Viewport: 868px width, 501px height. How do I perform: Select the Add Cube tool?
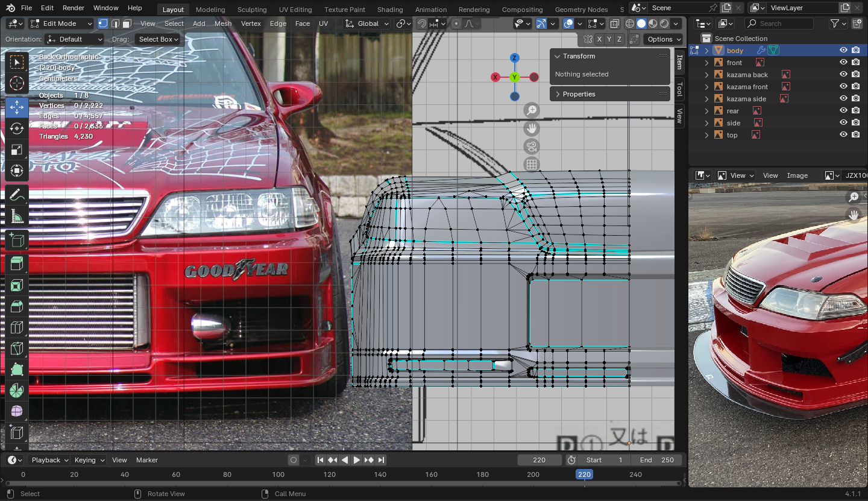click(x=17, y=241)
